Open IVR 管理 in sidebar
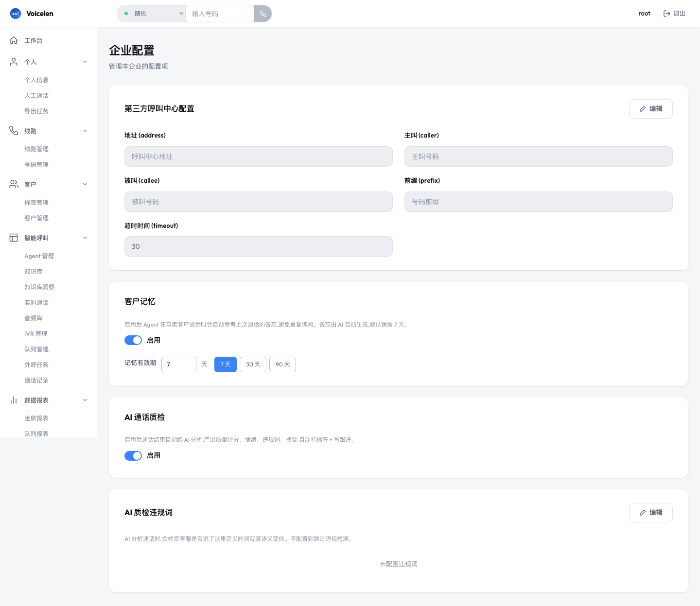Image resolution: width=700 pixels, height=606 pixels. coord(36,333)
